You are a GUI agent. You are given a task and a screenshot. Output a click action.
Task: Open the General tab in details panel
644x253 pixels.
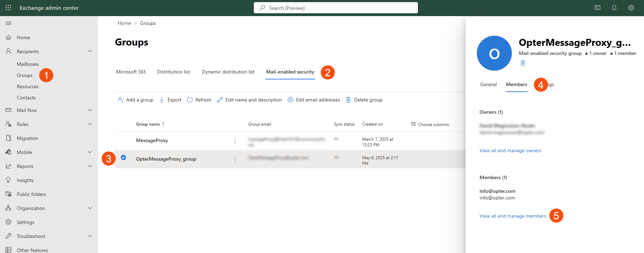pos(488,84)
